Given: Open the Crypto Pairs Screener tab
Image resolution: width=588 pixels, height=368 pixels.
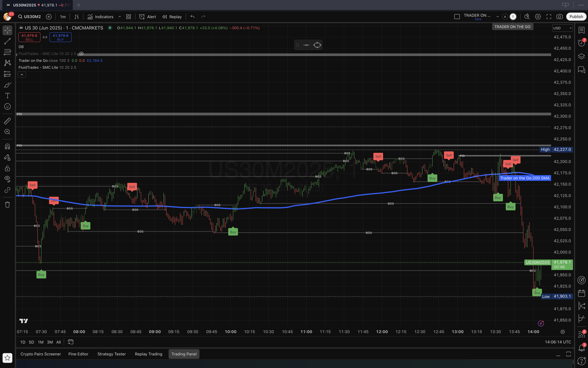Looking at the screenshot, I should pos(41,354).
